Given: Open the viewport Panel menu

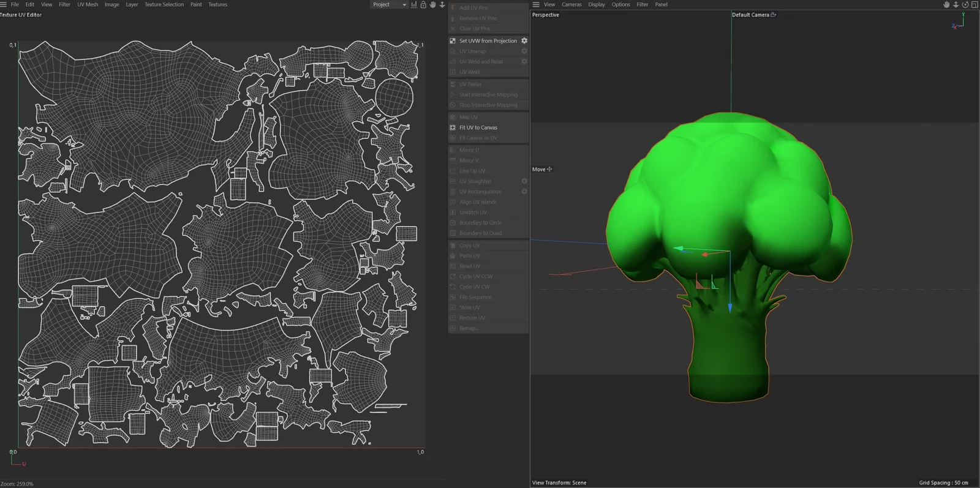Looking at the screenshot, I should [661, 4].
